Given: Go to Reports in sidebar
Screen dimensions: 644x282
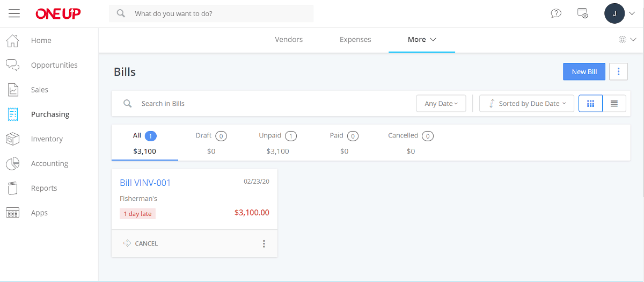Looking at the screenshot, I should (44, 189).
